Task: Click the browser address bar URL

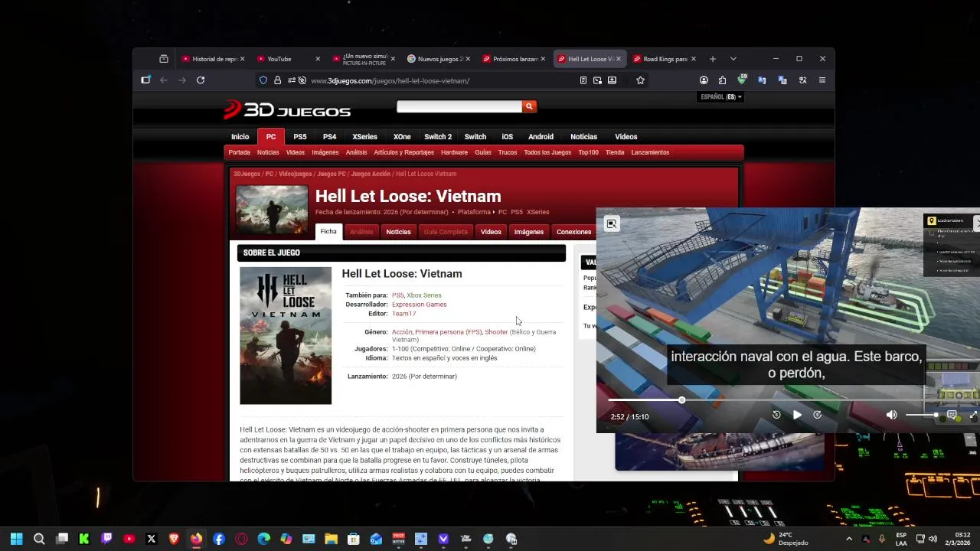Action: click(390, 80)
